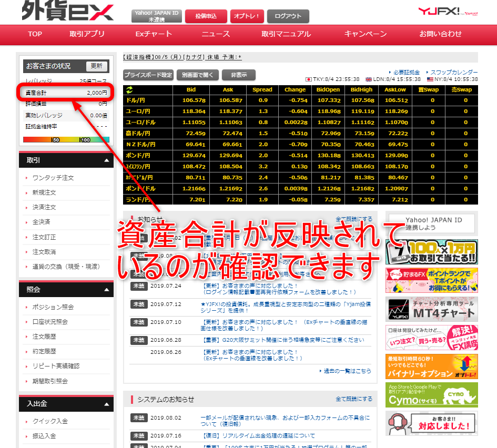Select ワンタッチ注文 in the sidebar
Screen dimensions: 497x448
pos(53,178)
